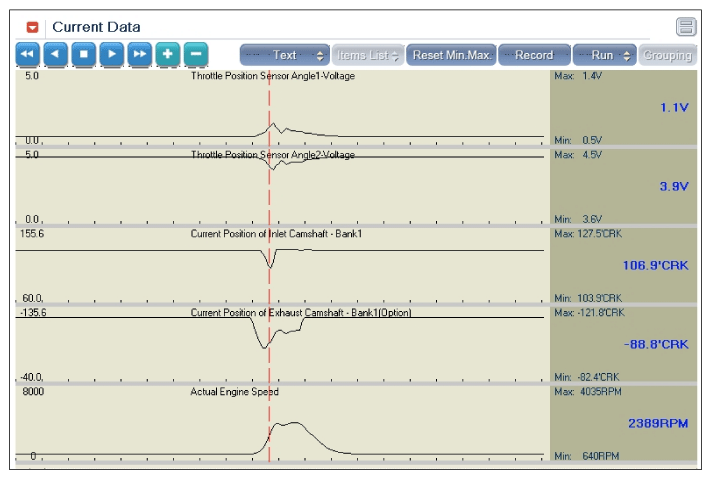Click the 1.1V current value
The image size is (711, 479).
click(674, 108)
